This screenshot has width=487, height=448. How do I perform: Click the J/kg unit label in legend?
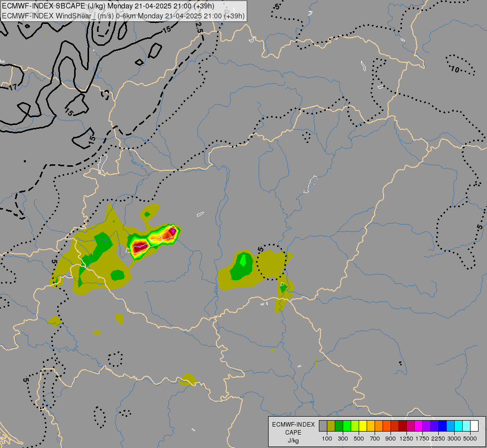tap(293, 441)
